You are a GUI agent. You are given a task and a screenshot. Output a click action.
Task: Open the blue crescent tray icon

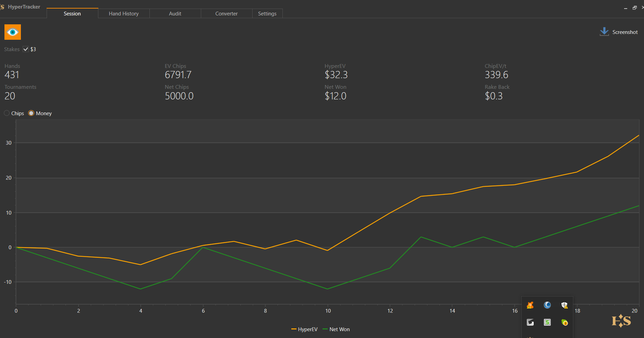tap(547, 305)
